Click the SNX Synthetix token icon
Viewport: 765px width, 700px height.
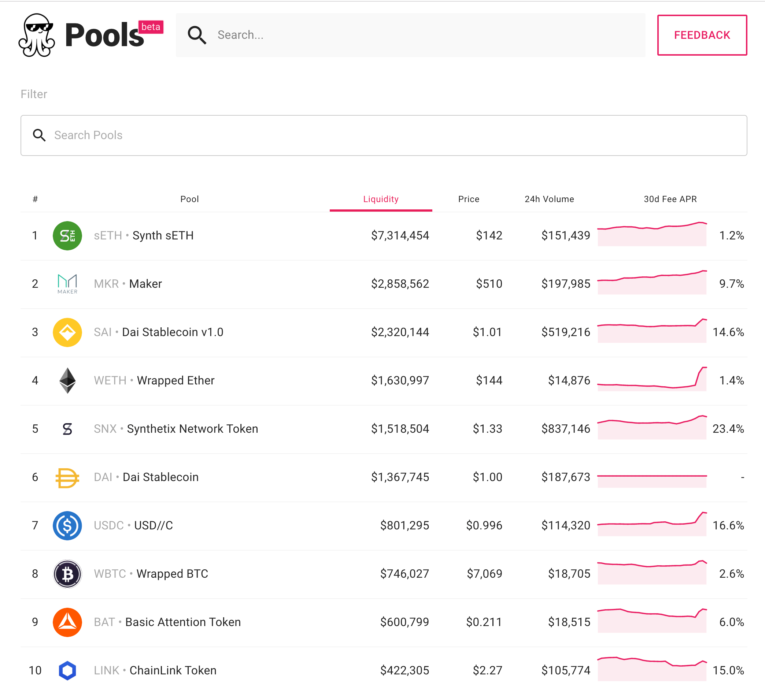pyautogui.click(x=67, y=429)
